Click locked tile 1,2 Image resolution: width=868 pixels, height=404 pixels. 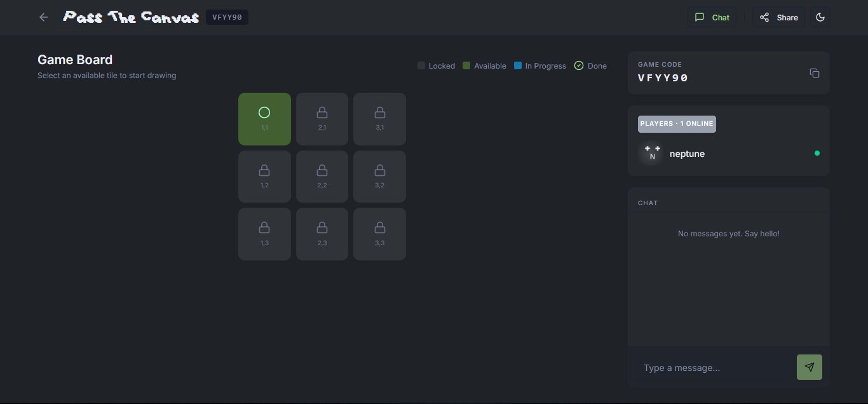[x=264, y=177]
